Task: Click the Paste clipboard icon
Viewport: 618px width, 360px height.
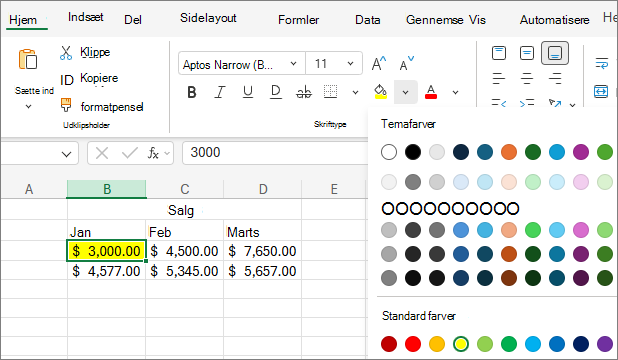Action: pos(28,59)
